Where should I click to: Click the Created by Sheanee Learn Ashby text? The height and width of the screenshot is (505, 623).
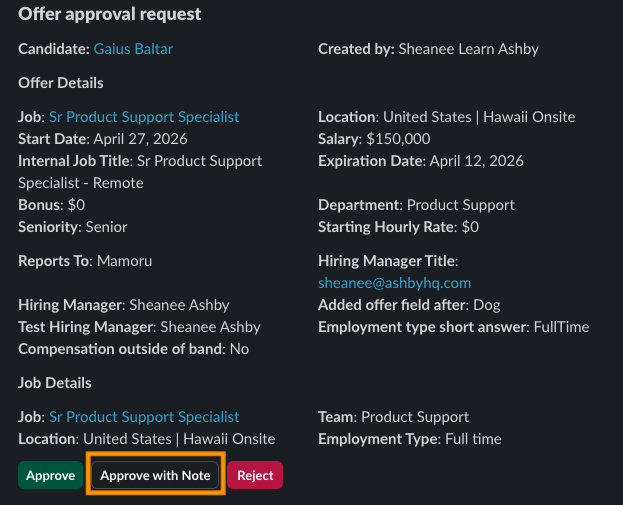(428, 48)
